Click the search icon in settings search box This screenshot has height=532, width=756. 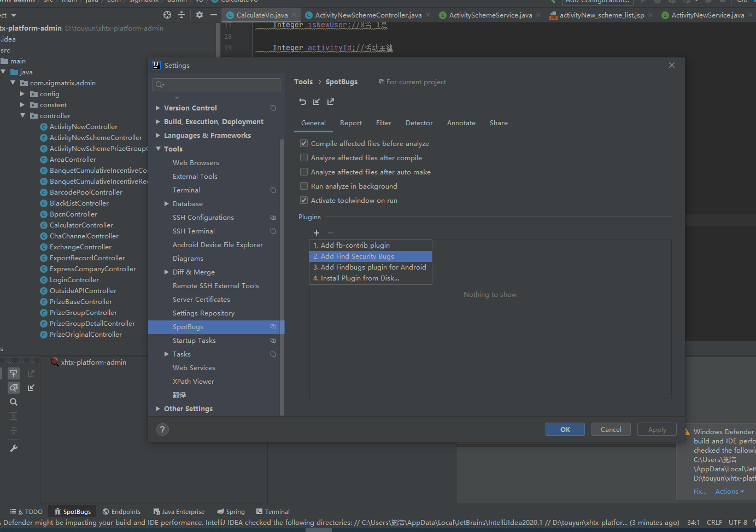tap(160, 85)
